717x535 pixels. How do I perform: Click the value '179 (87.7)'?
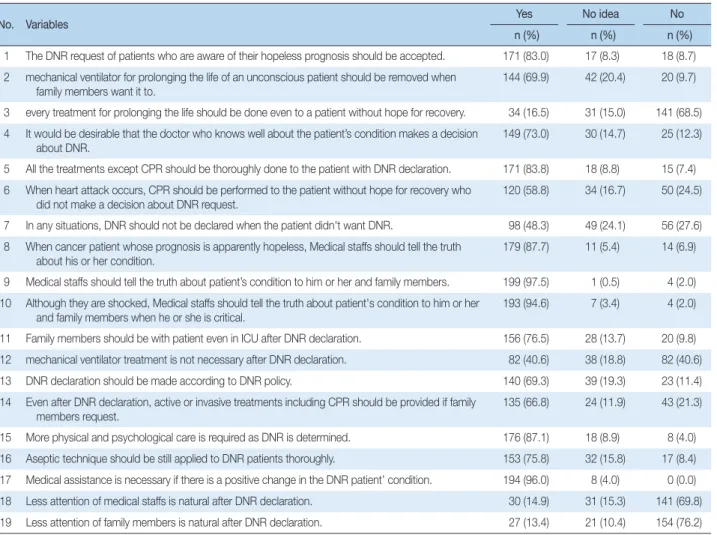click(x=526, y=246)
